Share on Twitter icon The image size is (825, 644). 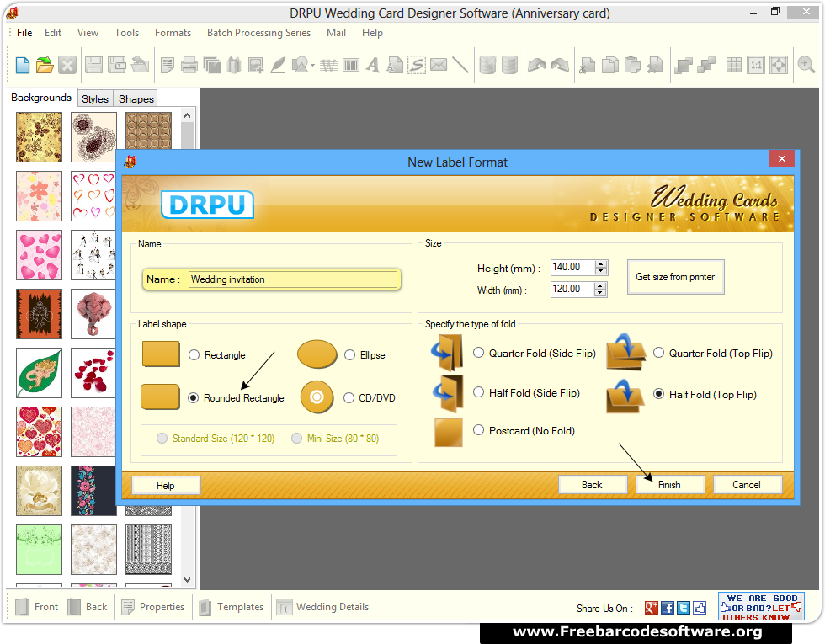click(x=684, y=608)
